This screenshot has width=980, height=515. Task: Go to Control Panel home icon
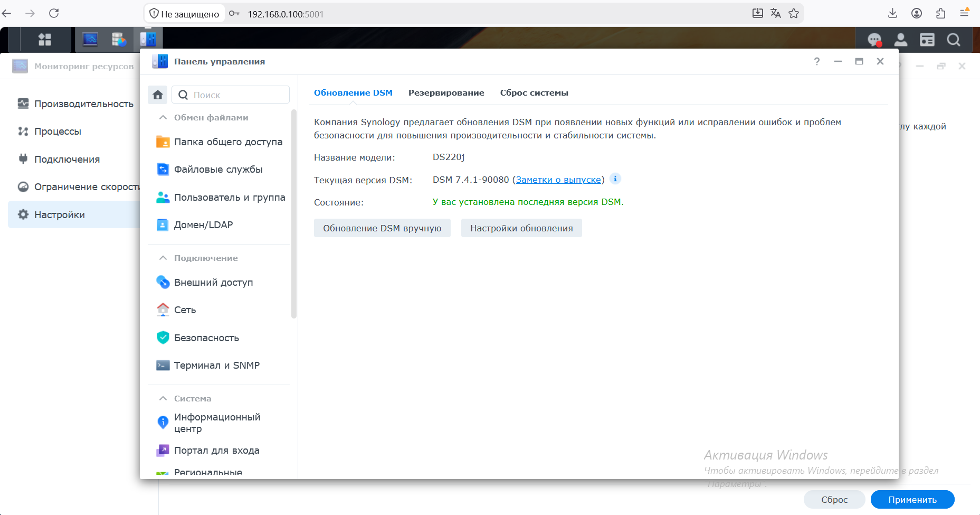pyautogui.click(x=158, y=95)
